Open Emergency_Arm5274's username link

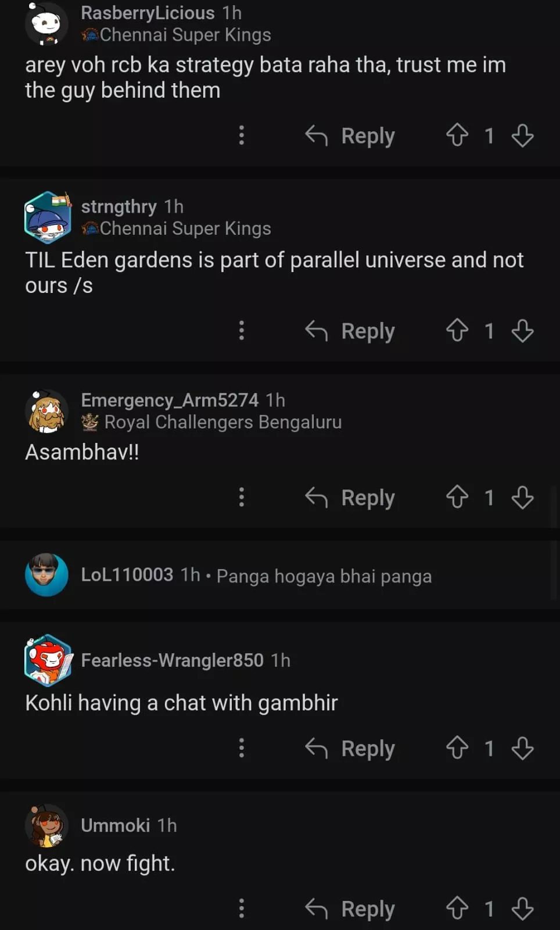(x=170, y=400)
